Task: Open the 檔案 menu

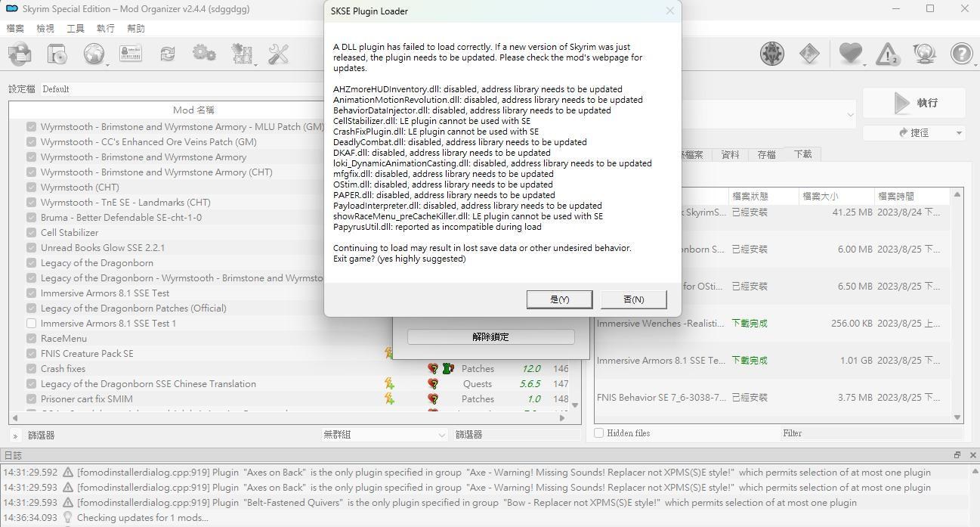Action: [x=15, y=29]
